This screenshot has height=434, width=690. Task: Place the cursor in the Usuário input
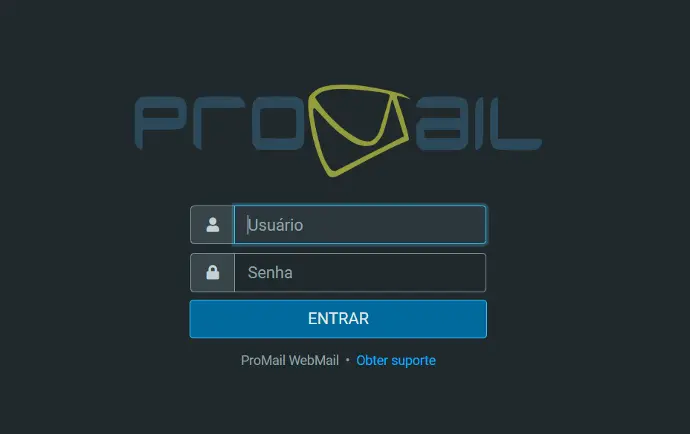360,224
